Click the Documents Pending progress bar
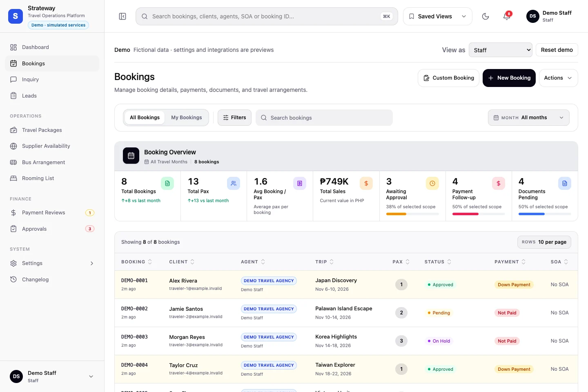 coord(545,214)
